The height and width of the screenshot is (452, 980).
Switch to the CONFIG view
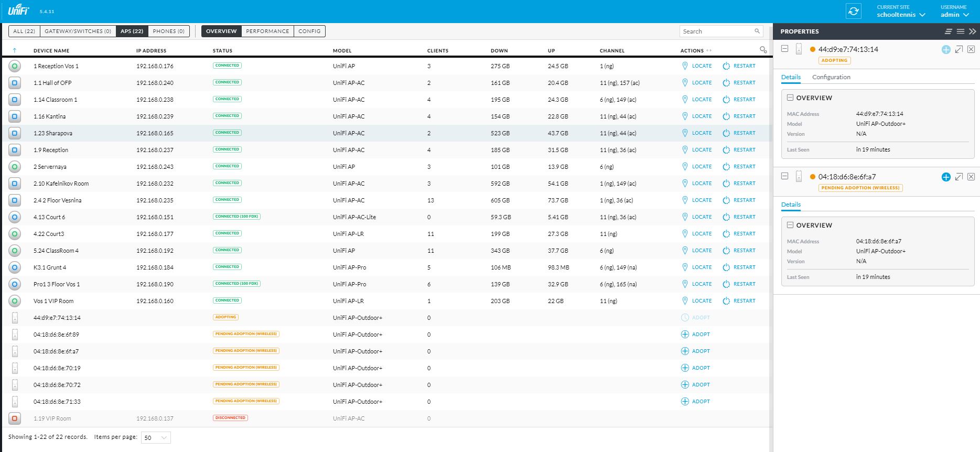click(x=309, y=31)
